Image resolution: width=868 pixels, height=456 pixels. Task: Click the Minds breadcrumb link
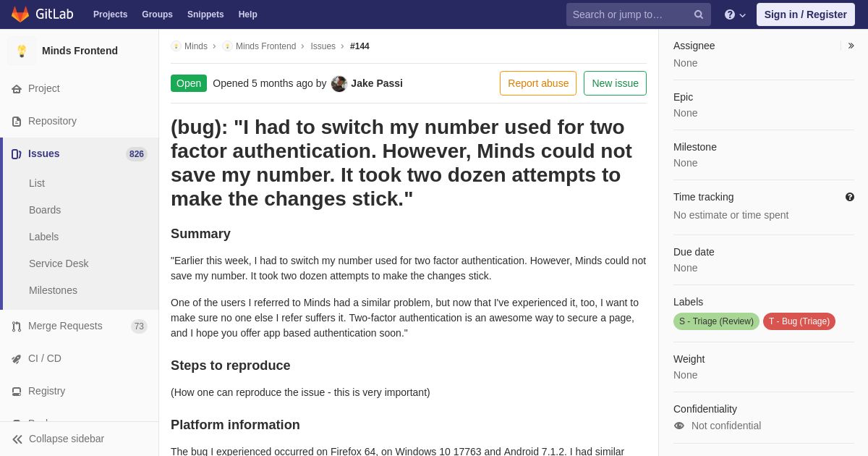(x=196, y=46)
